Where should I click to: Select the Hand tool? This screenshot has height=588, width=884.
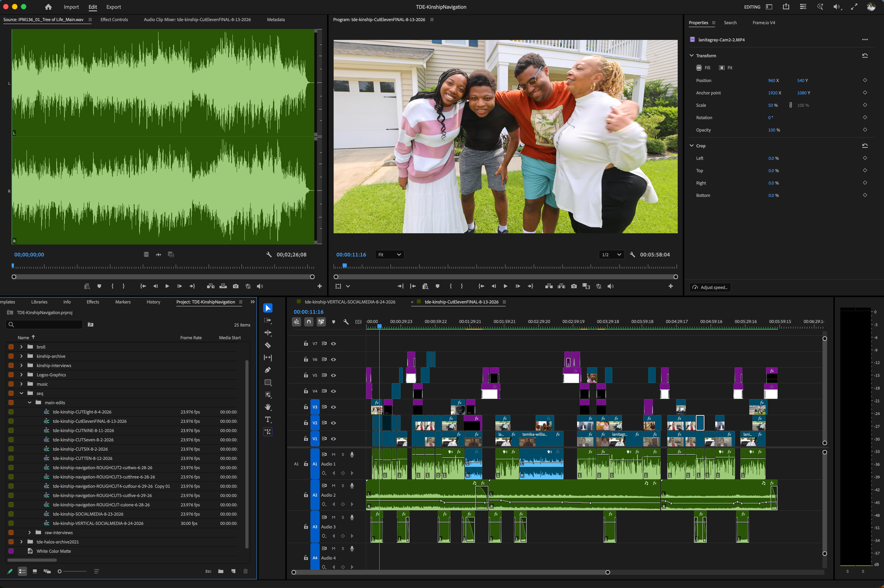(268, 407)
